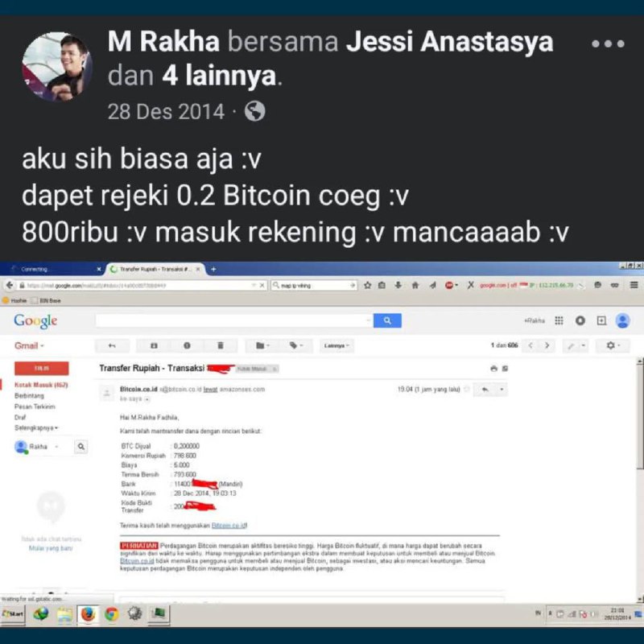644x644 pixels.
Task: Click the Gmail trash delete icon
Action: point(221,346)
